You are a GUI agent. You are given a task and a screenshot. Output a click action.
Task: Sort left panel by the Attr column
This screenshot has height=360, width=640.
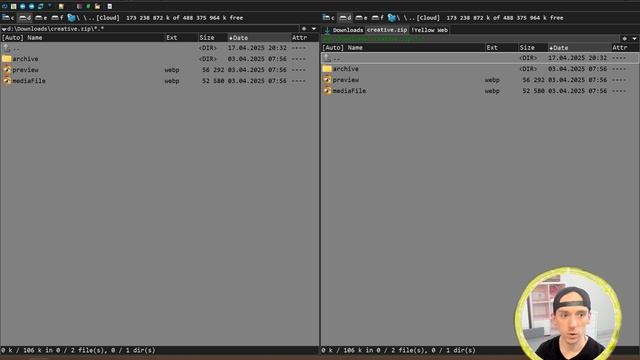click(x=304, y=38)
